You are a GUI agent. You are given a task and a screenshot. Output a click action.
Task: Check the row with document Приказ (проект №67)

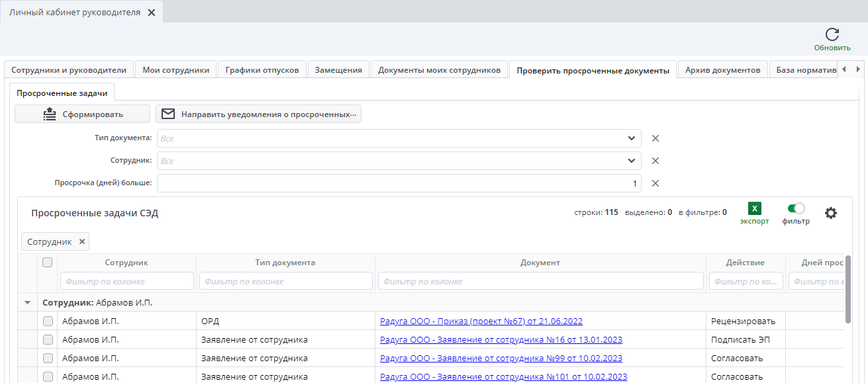point(48,321)
